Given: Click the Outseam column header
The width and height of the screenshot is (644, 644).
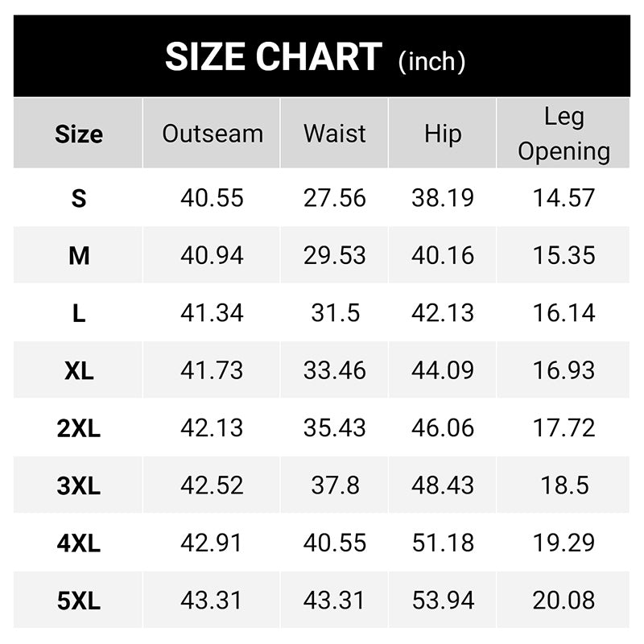Looking at the screenshot, I should click(213, 134).
